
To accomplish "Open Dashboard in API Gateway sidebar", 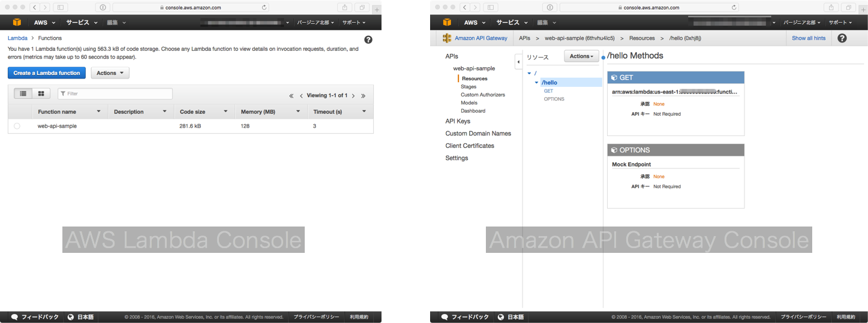I will 473,111.
